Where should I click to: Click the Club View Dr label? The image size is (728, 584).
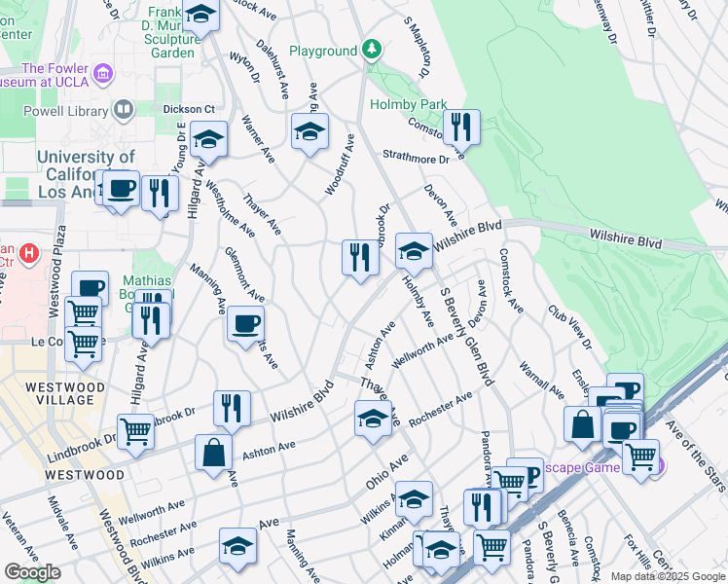[569, 327]
